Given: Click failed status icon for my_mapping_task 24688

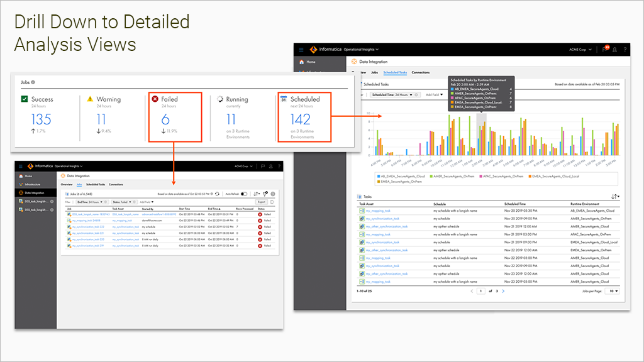Looking at the screenshot, I should [260, 221].
